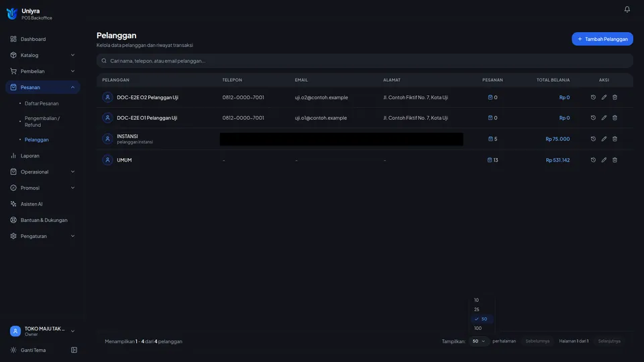Click the Unlyra logo
This screenshot has width=644, height=362.
pyautogui.click(x=12, y=13)
